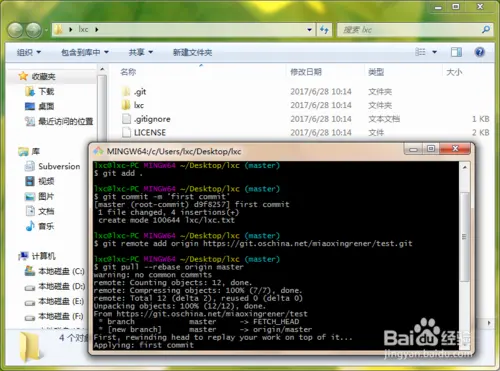Image resolution: width=500 pixels, height=371 pixels.
Task: Click the 新建文件夹 button
Action: pos(192,52)
